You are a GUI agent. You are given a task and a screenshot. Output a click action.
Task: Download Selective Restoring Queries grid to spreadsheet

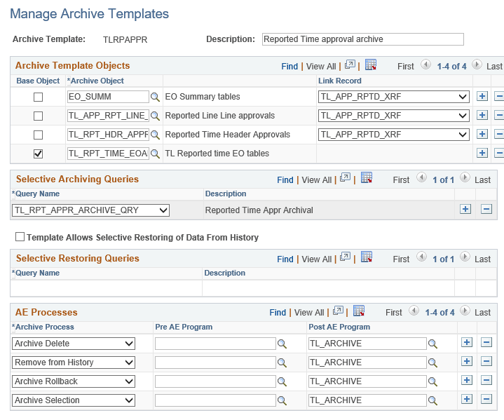pyautogui.click(x=366, y=257)
